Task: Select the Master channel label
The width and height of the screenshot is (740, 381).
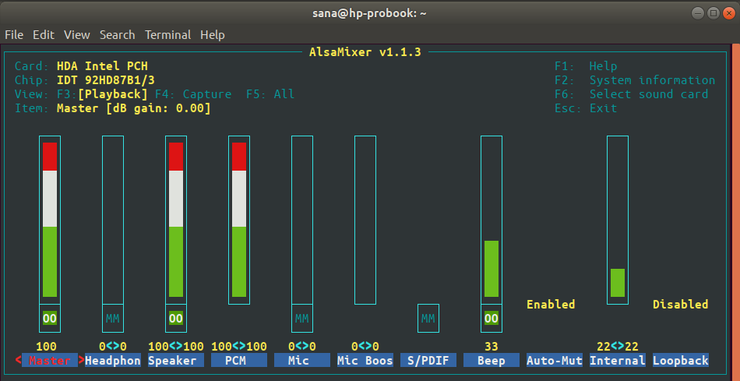Action: (50, 361)
